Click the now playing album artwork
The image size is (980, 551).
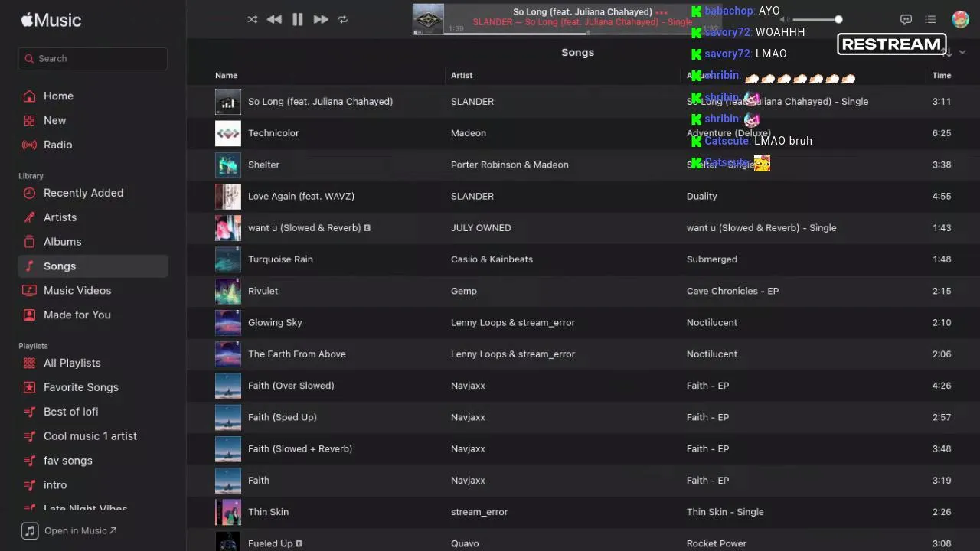428,19
